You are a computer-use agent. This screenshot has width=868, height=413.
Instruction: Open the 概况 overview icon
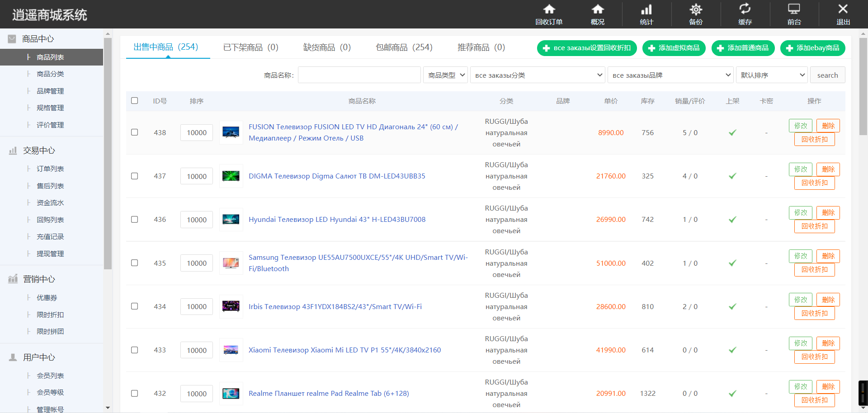pyautogui.click(x=598, y=9)
